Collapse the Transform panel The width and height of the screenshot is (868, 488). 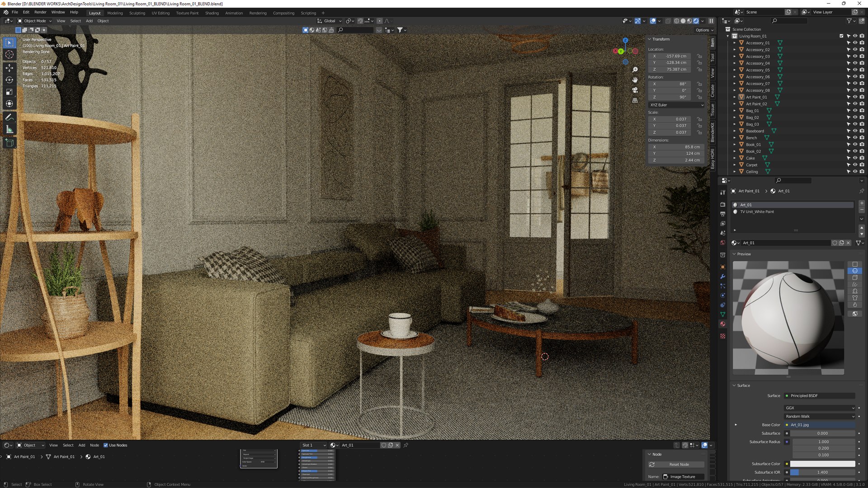click(x=650, y=39)
